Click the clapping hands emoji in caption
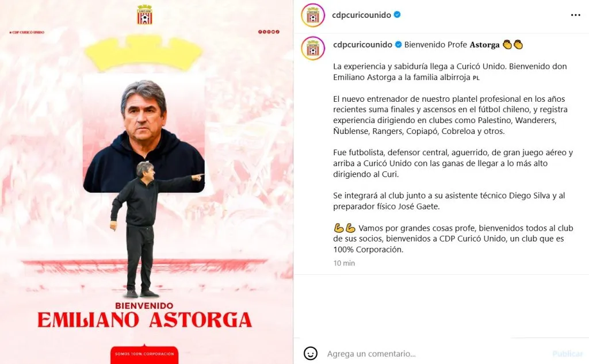 [512, 44]
